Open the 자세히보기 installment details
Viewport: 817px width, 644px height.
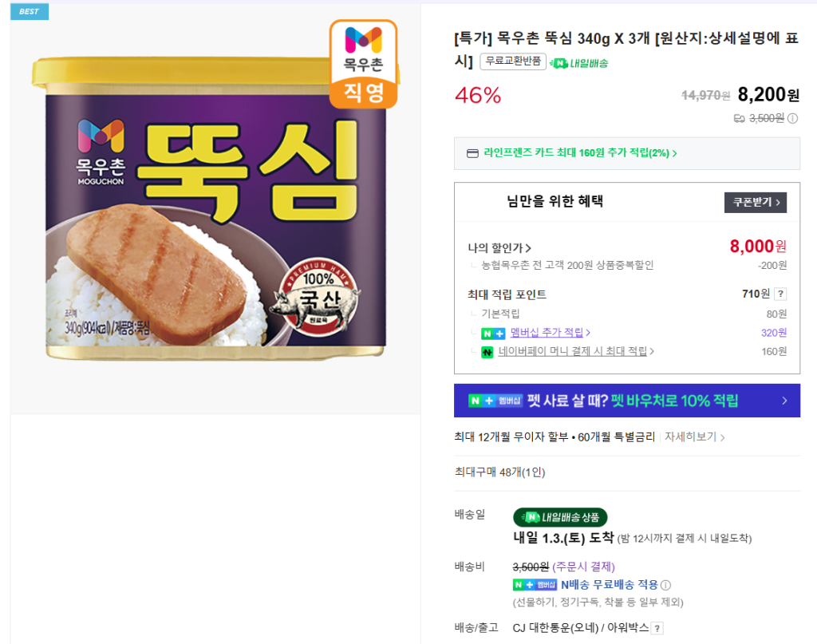694,437
